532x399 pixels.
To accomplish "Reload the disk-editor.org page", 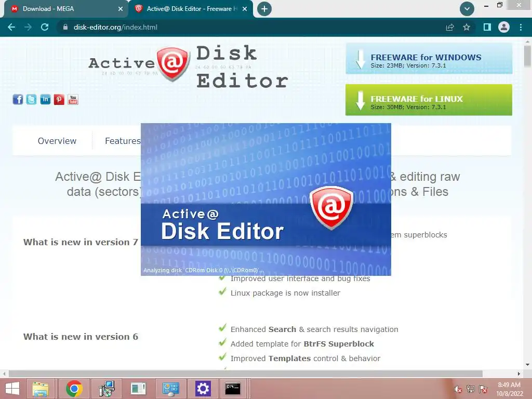I will coord(45,27).
